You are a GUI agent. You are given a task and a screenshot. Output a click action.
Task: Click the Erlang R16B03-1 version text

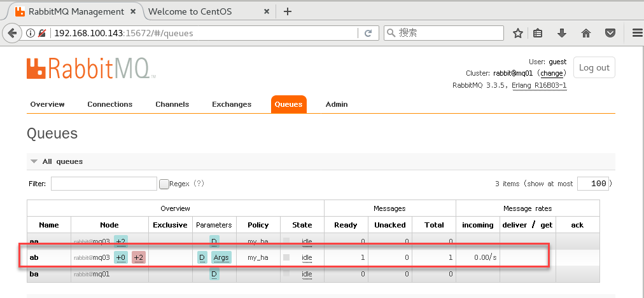coord(540,86)
